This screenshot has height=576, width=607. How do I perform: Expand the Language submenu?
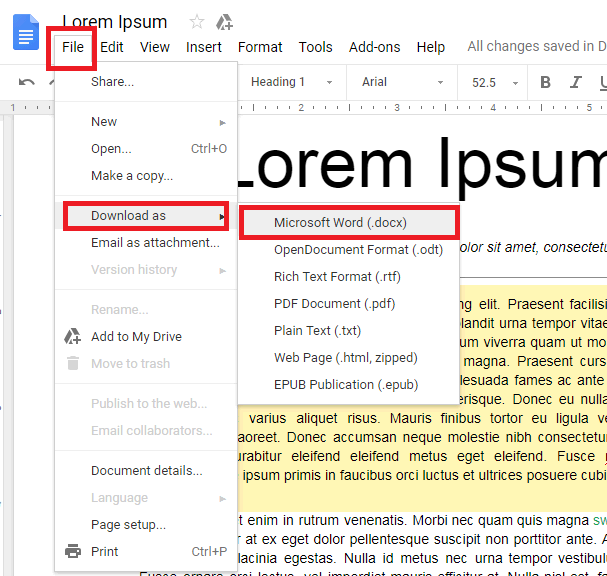[x=146, y=497]
